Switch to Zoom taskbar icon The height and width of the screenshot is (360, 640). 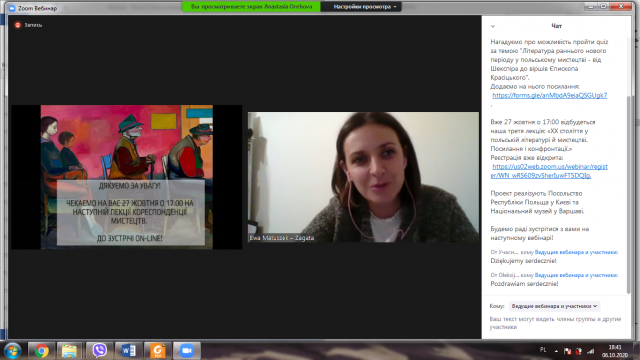187,350
